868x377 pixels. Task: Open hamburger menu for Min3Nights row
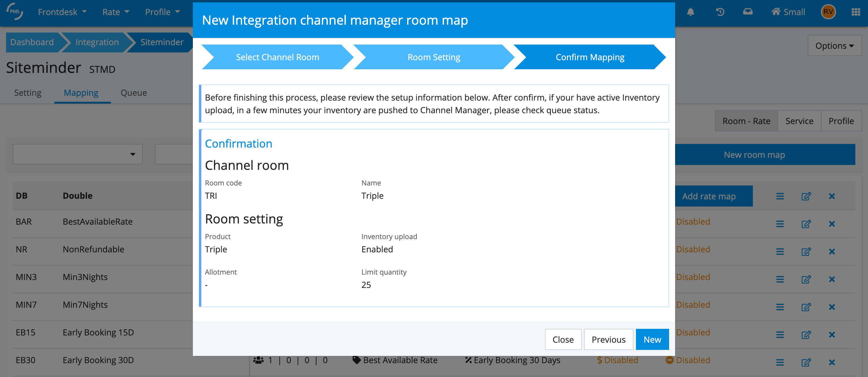pyautogui.click(x=780, y=279)
